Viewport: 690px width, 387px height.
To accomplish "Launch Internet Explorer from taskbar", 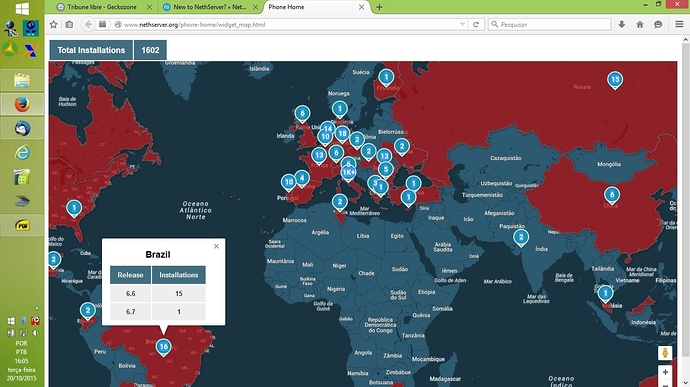I will (22, 152).
